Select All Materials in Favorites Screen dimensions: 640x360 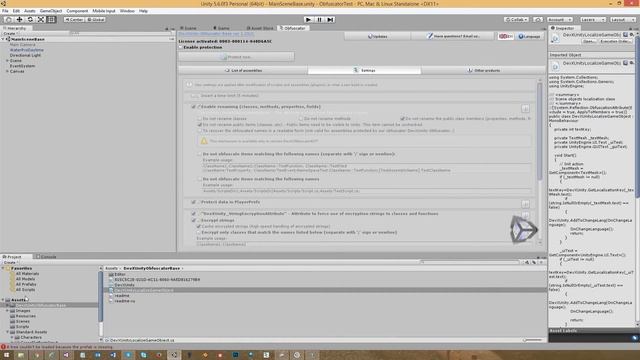27,274
